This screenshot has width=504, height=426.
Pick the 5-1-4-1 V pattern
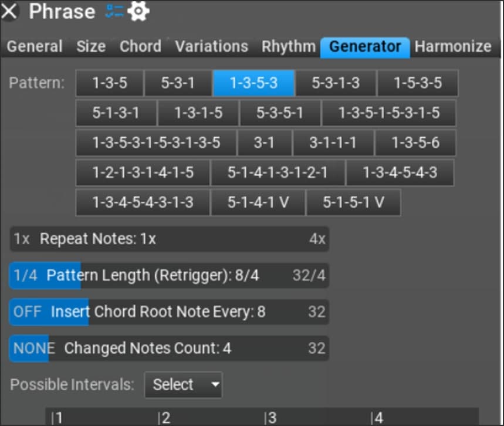(x=258, y=202)
